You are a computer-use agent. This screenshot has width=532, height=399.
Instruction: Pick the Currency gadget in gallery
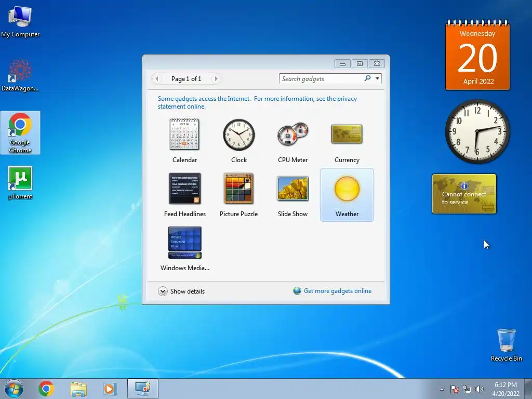[x=347, y=140]
